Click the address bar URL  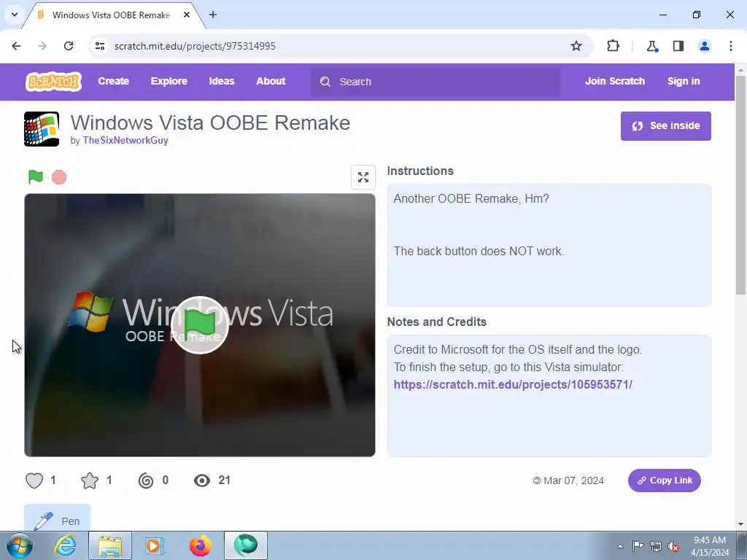pos(195,46)
